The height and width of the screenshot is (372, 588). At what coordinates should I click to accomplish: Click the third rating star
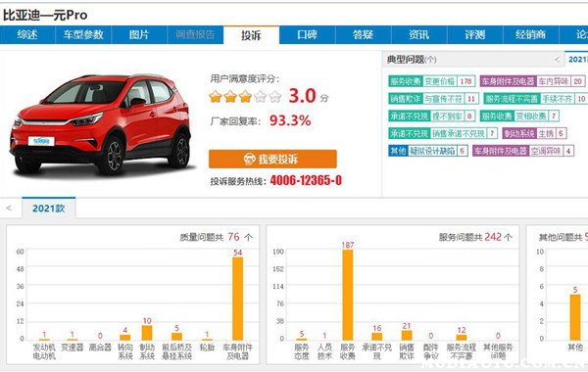click(245, 97)
